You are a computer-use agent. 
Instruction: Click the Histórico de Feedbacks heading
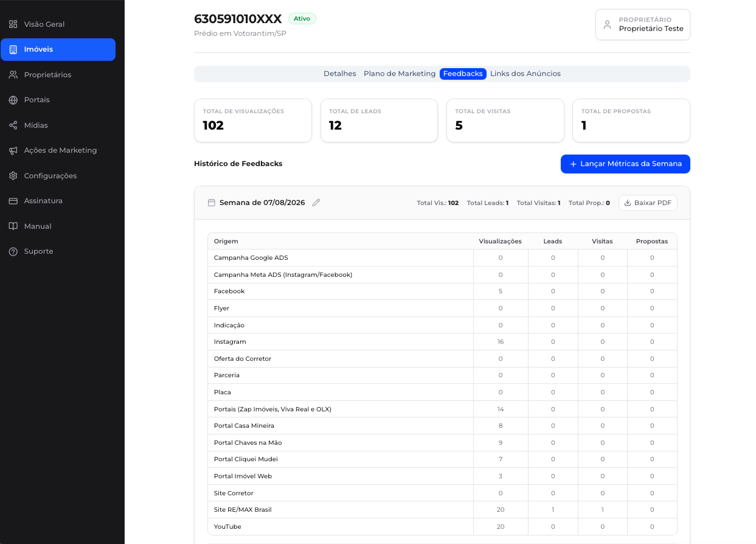coord(238,164)
